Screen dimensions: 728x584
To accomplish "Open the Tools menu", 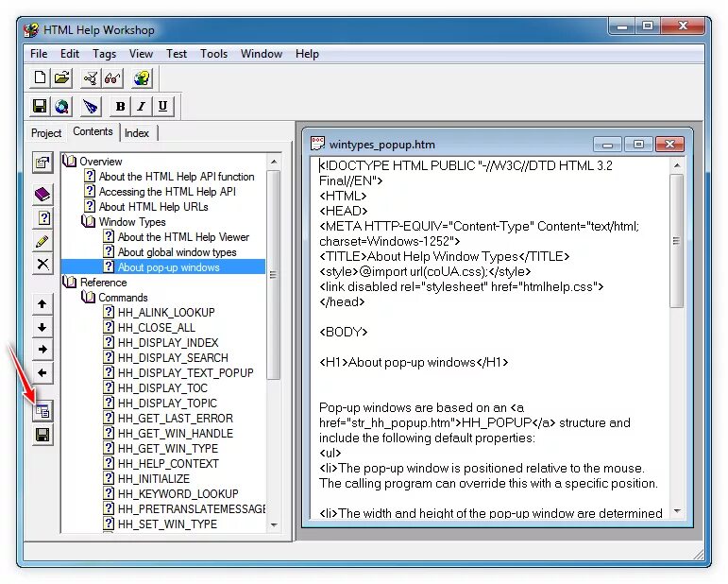I will (213, 54).
